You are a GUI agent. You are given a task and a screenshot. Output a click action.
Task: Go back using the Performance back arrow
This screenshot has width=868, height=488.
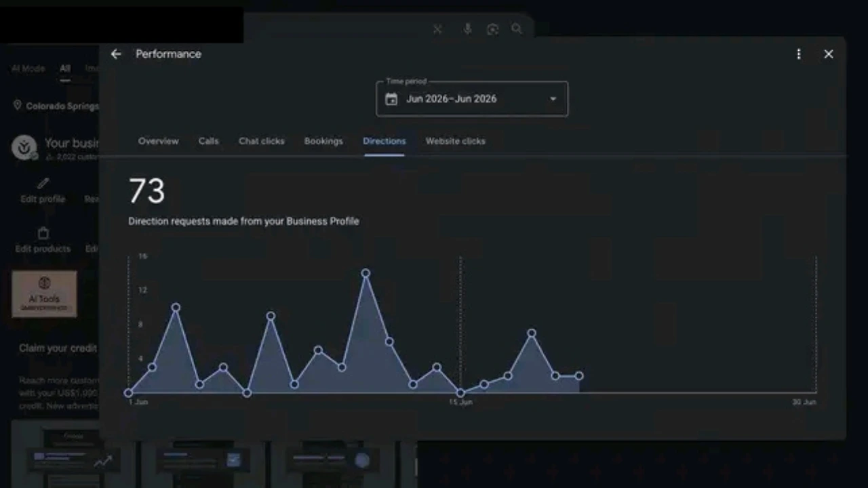click(116, 54)
